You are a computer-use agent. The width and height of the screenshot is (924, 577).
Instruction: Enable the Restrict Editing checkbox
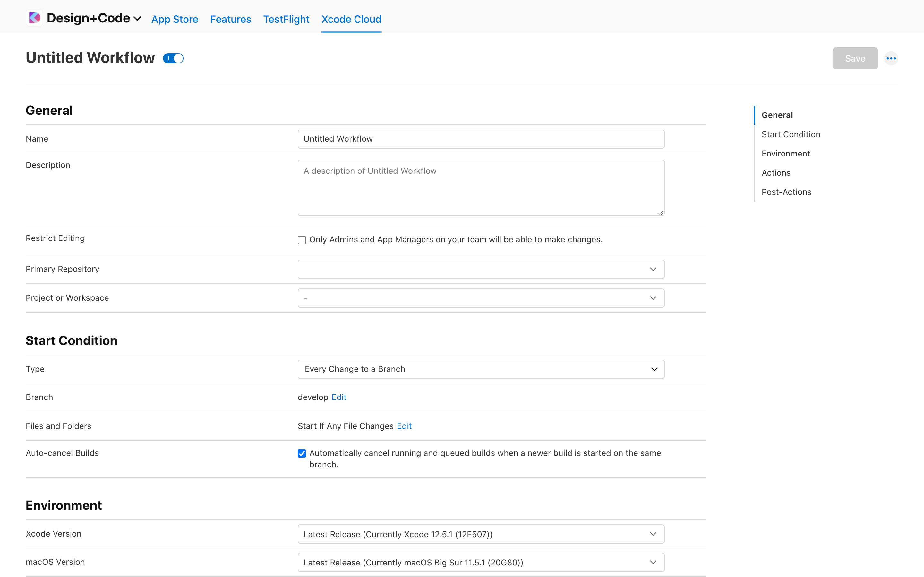click(x=302, y=240)
